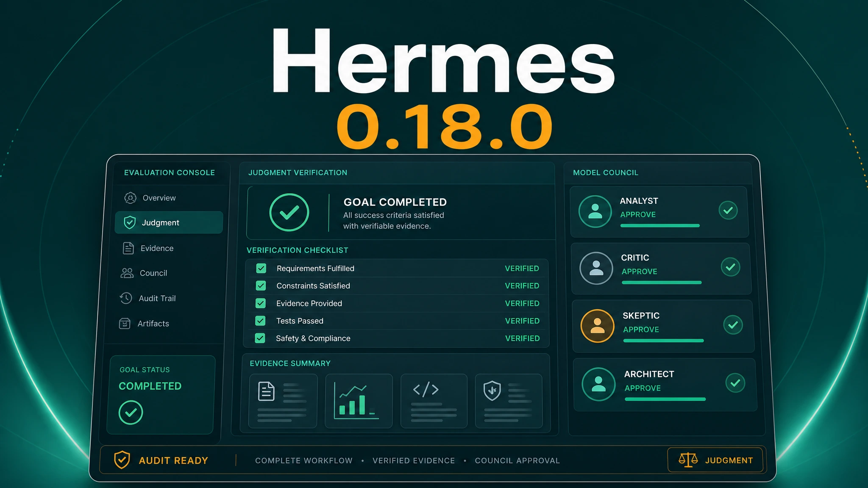Click the Critic approval checkmark circle

[x=730, y=267]
